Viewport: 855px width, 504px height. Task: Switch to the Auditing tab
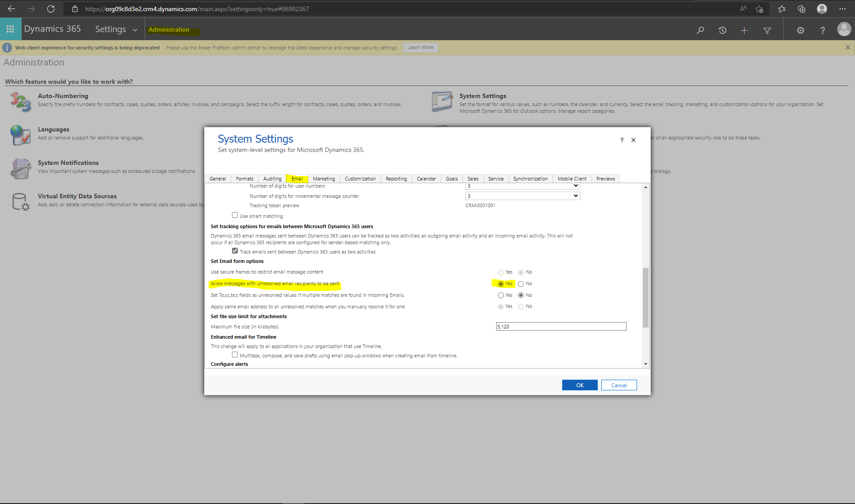272,179
